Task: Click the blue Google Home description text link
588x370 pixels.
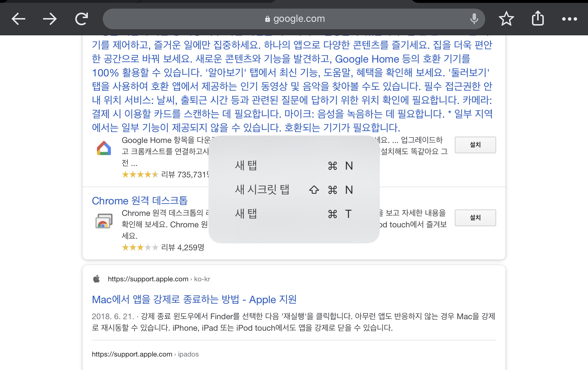Action: pos(292,86)
